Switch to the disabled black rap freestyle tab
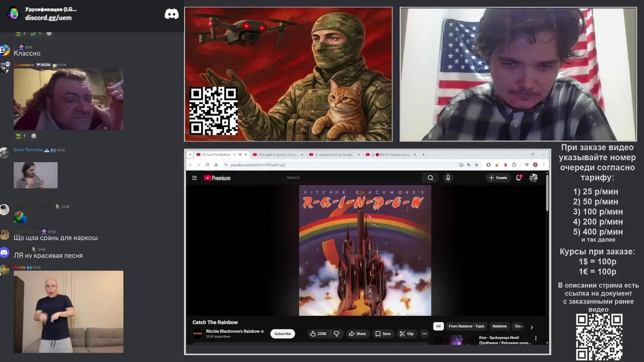 click(x=334, y=154)
